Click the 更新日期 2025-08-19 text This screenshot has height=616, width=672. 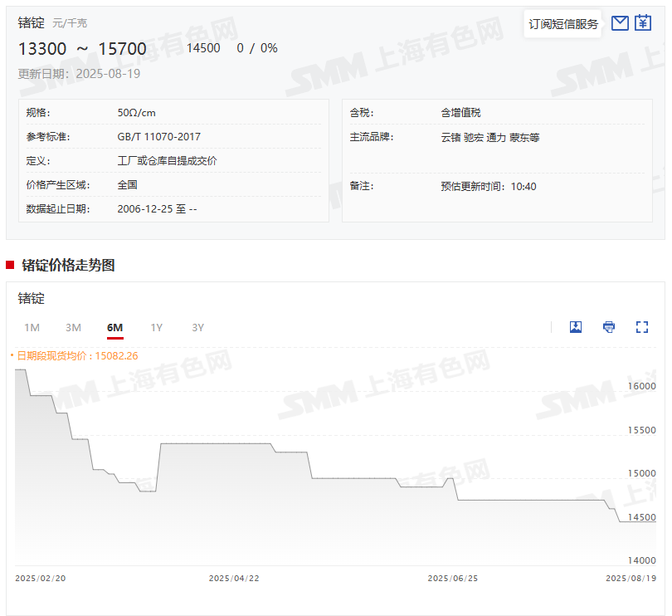(x=79, y=73)
